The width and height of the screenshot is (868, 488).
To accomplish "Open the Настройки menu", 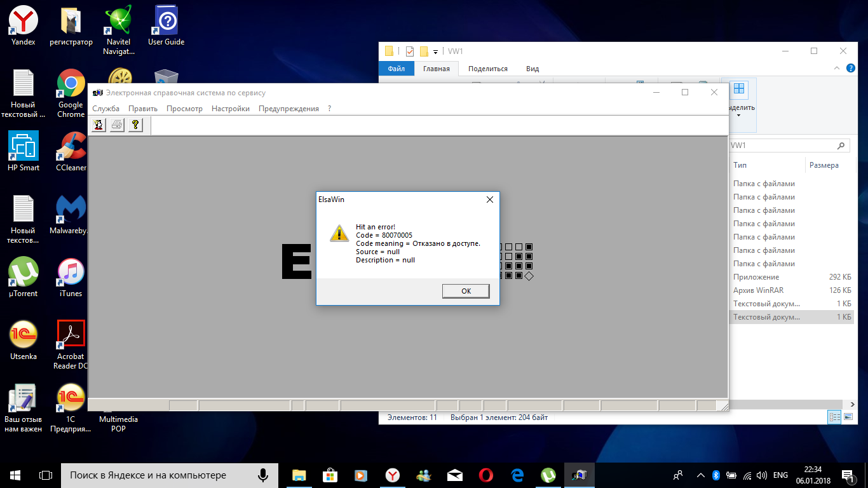I will [x=230, y=109].
